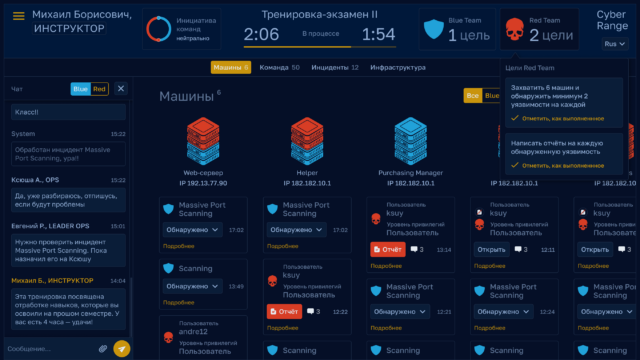Open Обнаружено dropdown on Purchasing Manager Massive Port Scanning

(x=400, y=311)
